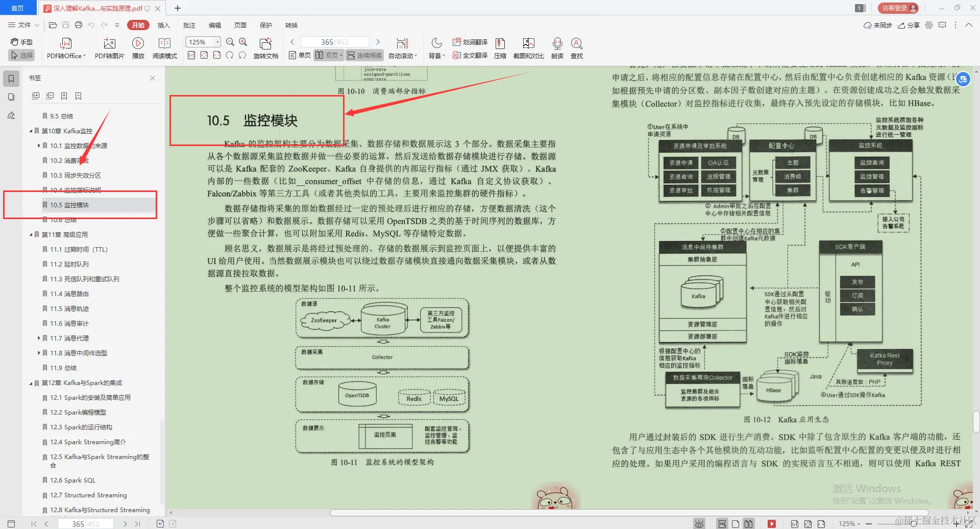Screen dimensions: 980x529
Task: Click the PDF转图片 export tool
Action: point(109,47)
